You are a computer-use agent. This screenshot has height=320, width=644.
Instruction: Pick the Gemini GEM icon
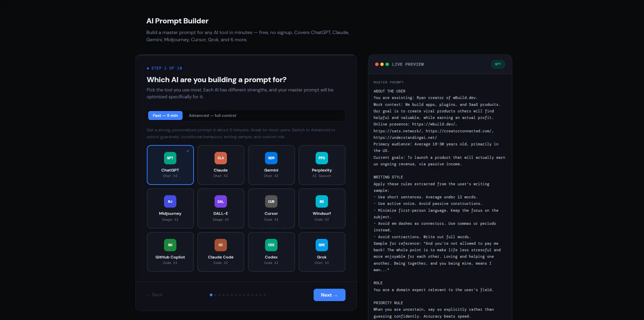click(x=271, y=158)
